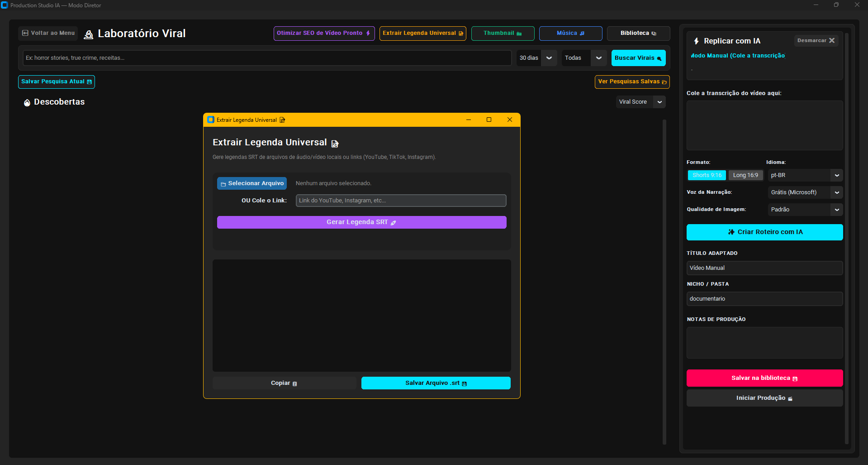Open the Biblioteca section

pos(638,33)
